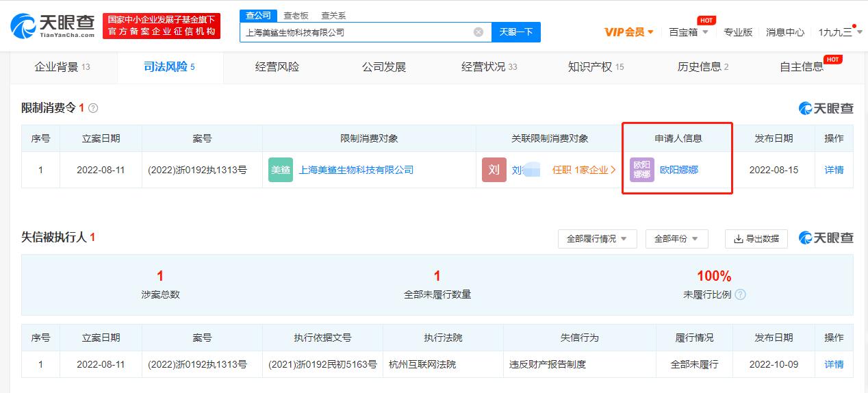The width and height of the screenshot is (868, 393).
Task: Open the 消息中心 message center
Action: click(785, 32)
